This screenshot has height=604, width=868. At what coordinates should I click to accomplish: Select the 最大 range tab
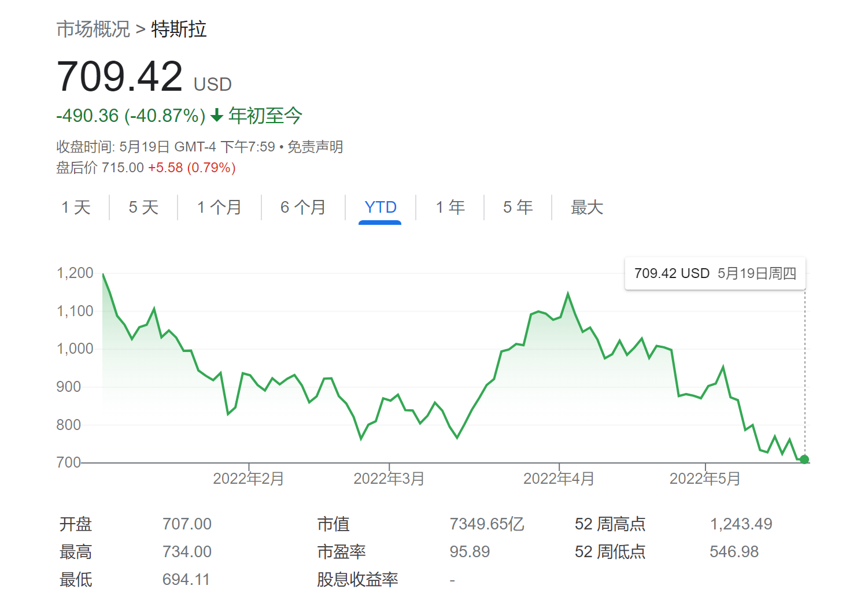tap(586, 207)
